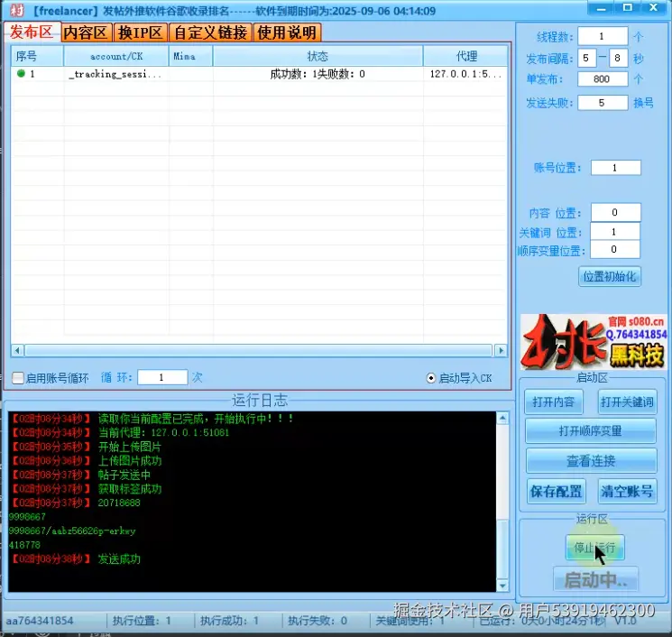Image resolution: width=672 pixels, height=637 pixels.
Task: Click 执行成功: 1 in status bar
Action: click(x=229, y=620)
